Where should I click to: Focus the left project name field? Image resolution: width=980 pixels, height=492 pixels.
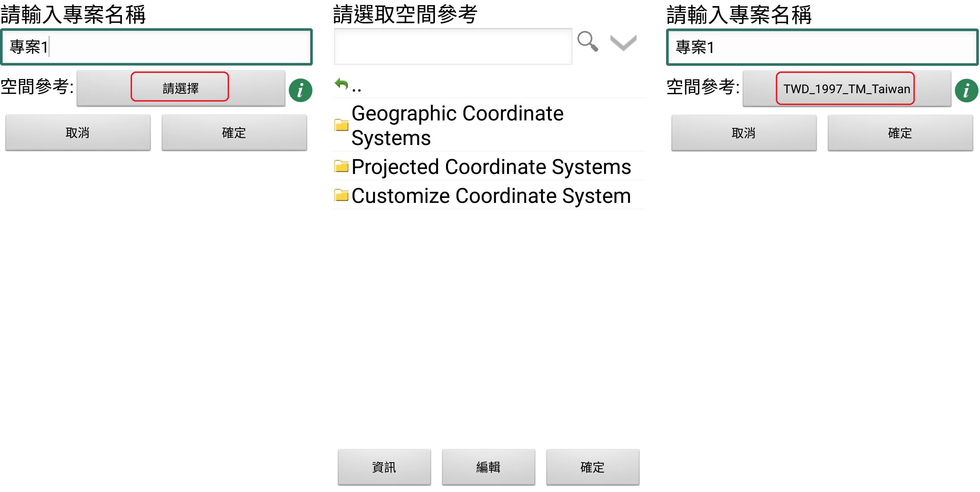(157, 47)
